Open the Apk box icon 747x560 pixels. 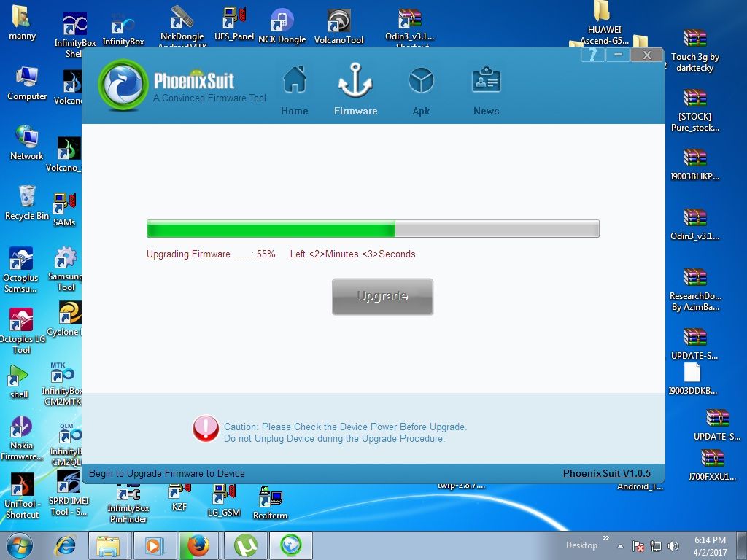(421, 81)
